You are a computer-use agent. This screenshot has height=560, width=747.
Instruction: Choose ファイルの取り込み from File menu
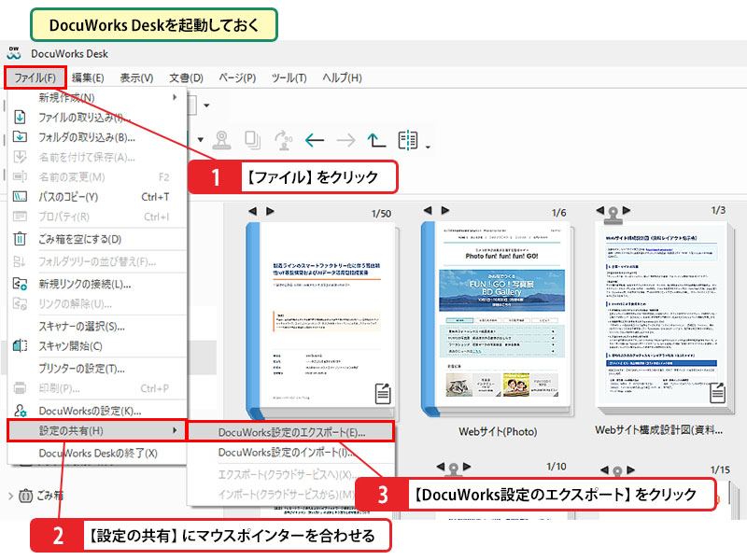click(x=97, y=118)
